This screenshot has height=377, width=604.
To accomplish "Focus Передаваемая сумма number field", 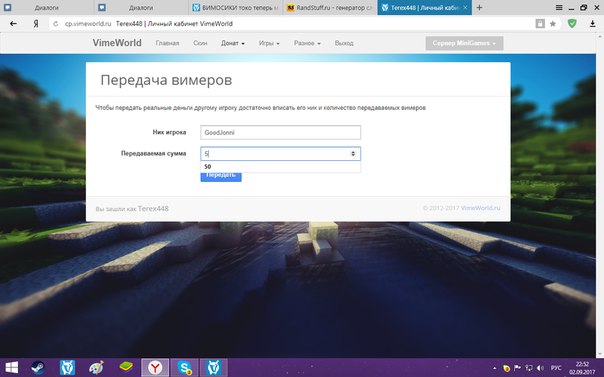I will (x=280, y=154).
